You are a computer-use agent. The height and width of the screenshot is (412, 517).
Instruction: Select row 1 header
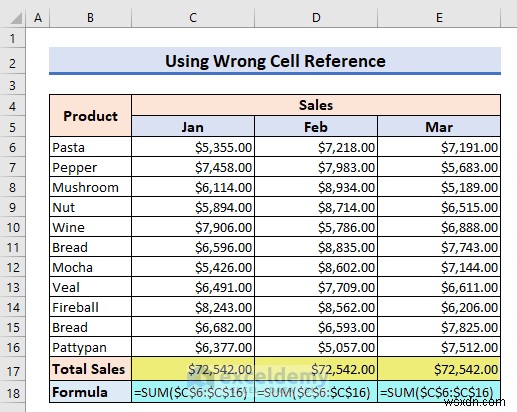pos(13,38)
